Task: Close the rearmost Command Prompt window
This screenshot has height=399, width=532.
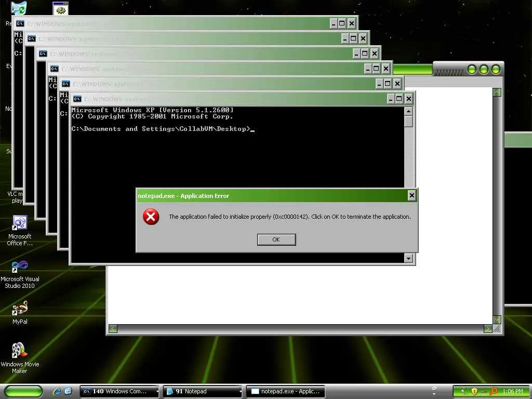Action: click(x=352, y=23)
